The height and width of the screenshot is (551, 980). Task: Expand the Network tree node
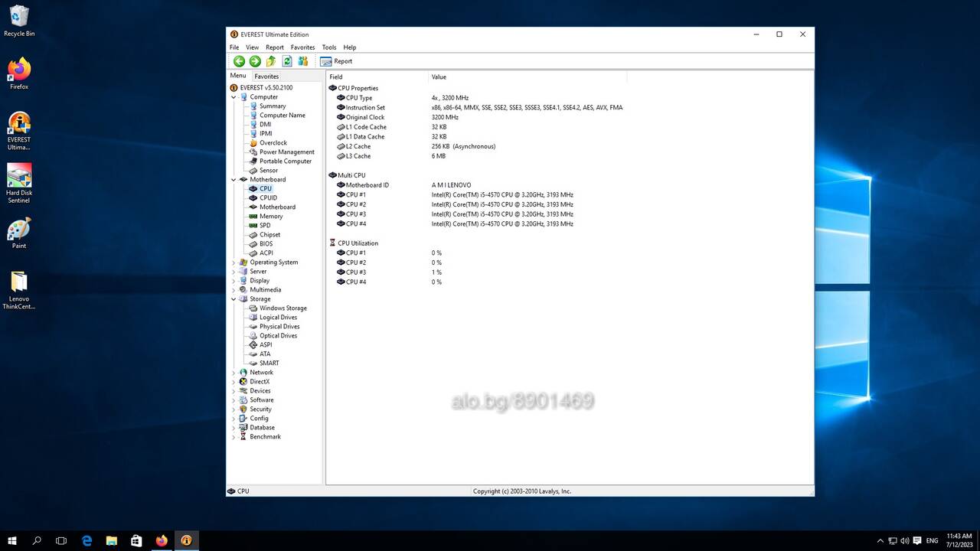click(234, 373)
